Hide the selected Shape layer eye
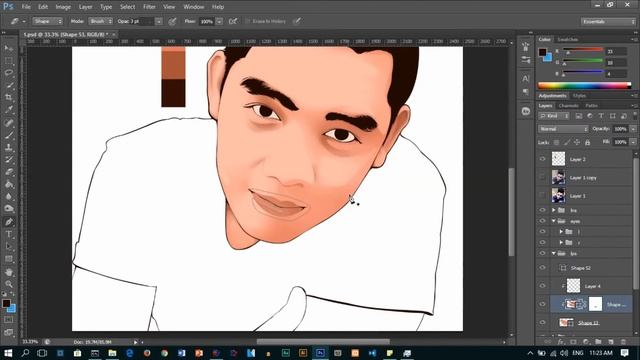The width and height of the screenshot is (640, 360). [542, 304]
